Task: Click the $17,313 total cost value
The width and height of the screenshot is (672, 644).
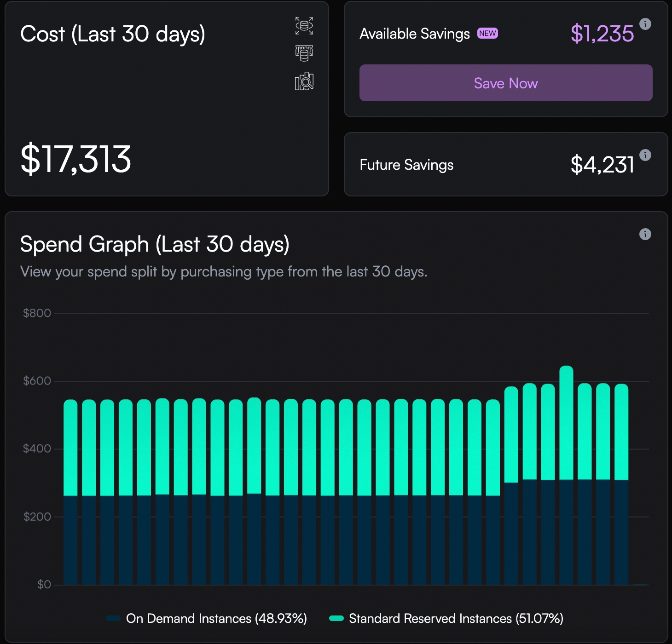Action: click(x=76, y=159)
